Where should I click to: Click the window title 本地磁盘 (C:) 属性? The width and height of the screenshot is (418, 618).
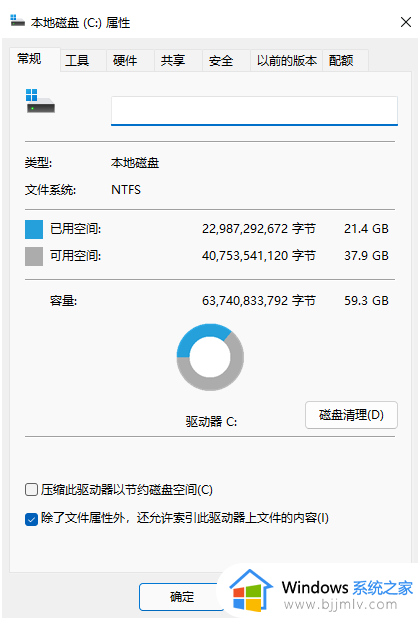pyautogui.click(x=81, y=23)
